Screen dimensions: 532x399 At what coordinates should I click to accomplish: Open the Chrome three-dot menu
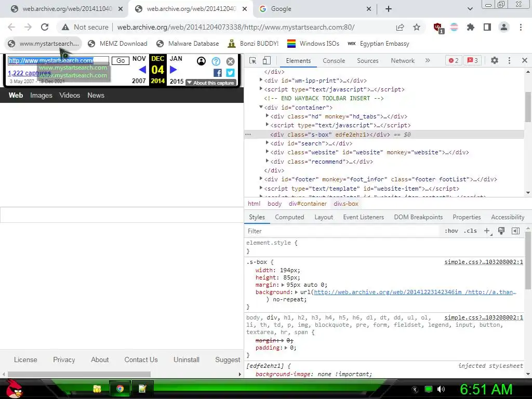[521, 27]
